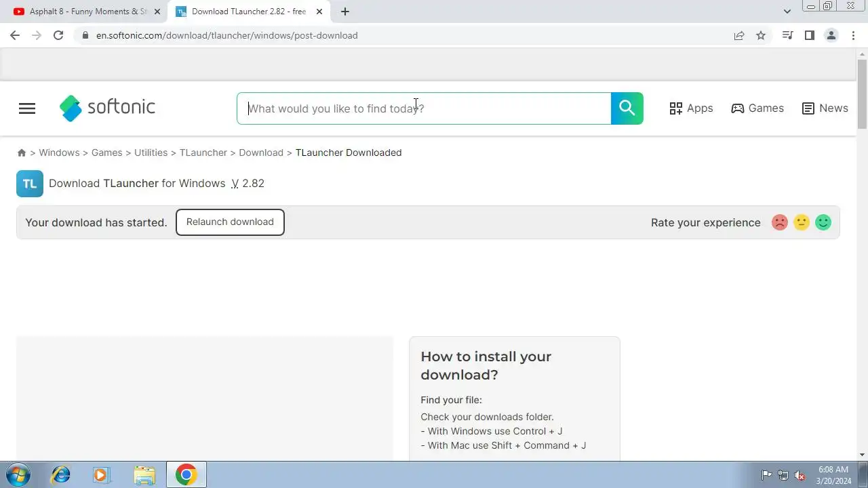Screen dimensions: 868x488
Task: Close the Asphalt 8 YouTube tab
Action: click(x=157, y=12)
